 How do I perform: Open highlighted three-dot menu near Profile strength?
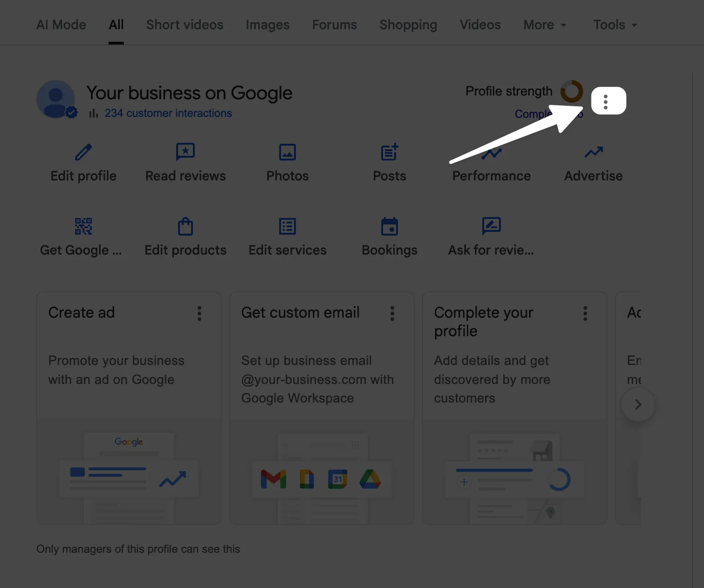pyautogui.click(x=606, y=102)
